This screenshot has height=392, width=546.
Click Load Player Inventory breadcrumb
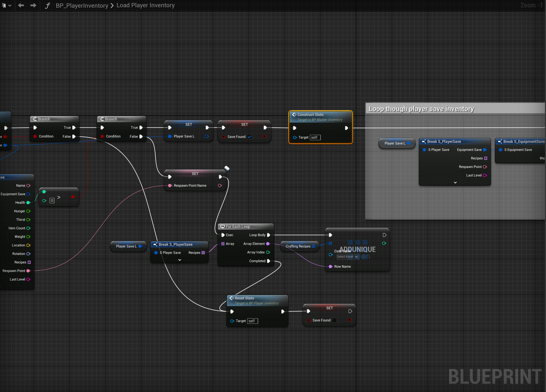pos(145,5)
